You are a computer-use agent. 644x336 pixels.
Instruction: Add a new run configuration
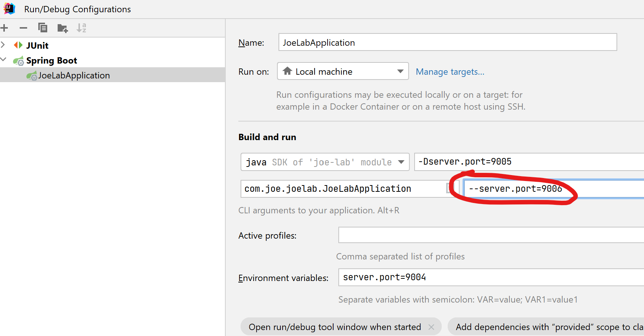click(x=4, y=28)
